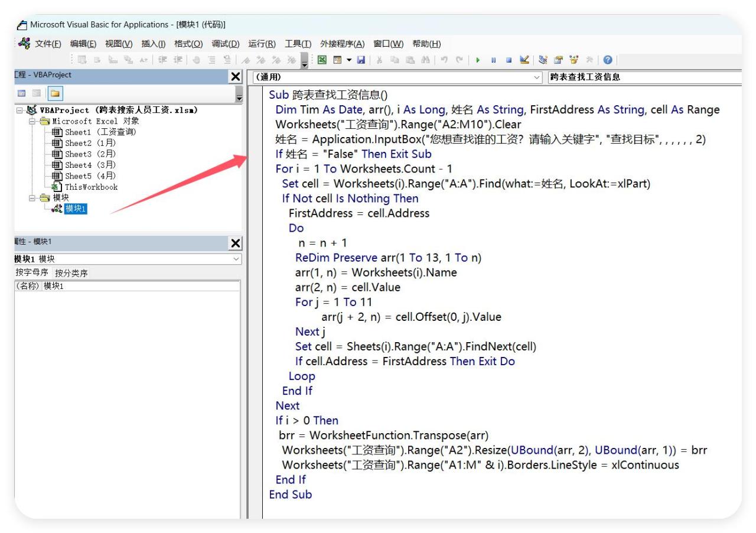This screenshot has width=756, height=533.
Task: Click the VBA icon left of 文件 menu
Action: tap(24, 44)
